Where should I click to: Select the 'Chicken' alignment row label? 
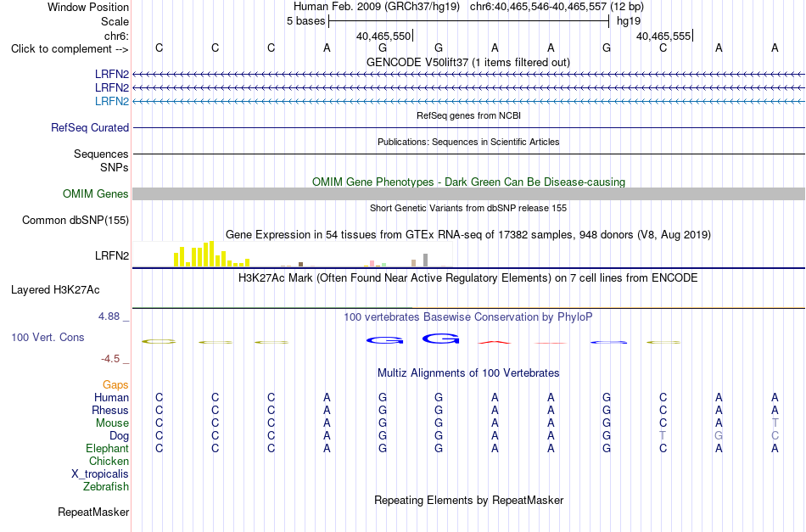tap(109, 461)
